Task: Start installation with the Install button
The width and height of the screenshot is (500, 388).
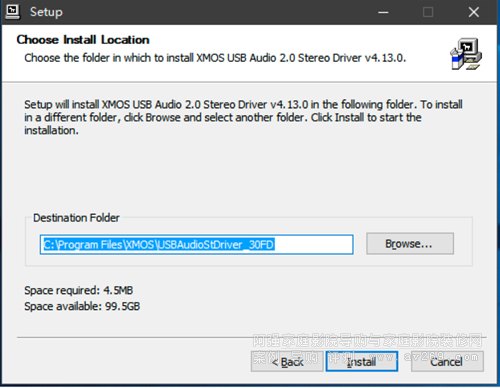Action: coord(362,362)
